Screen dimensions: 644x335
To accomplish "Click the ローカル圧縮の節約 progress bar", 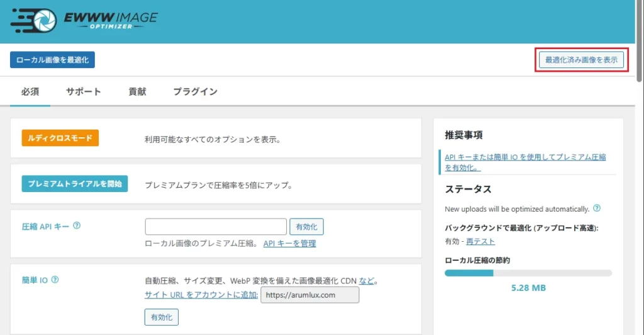I will (528, 273).
